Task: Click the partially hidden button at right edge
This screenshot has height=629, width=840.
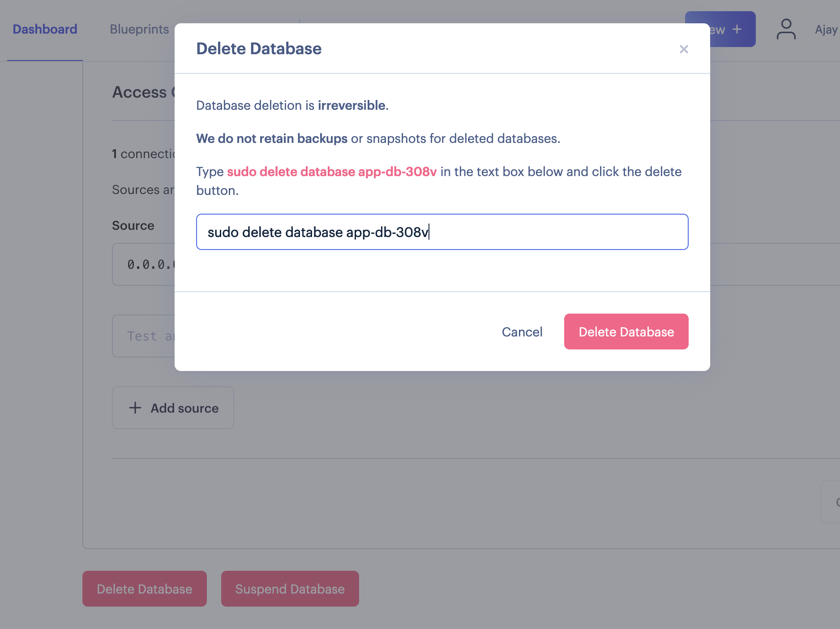Action: [830, 502]
